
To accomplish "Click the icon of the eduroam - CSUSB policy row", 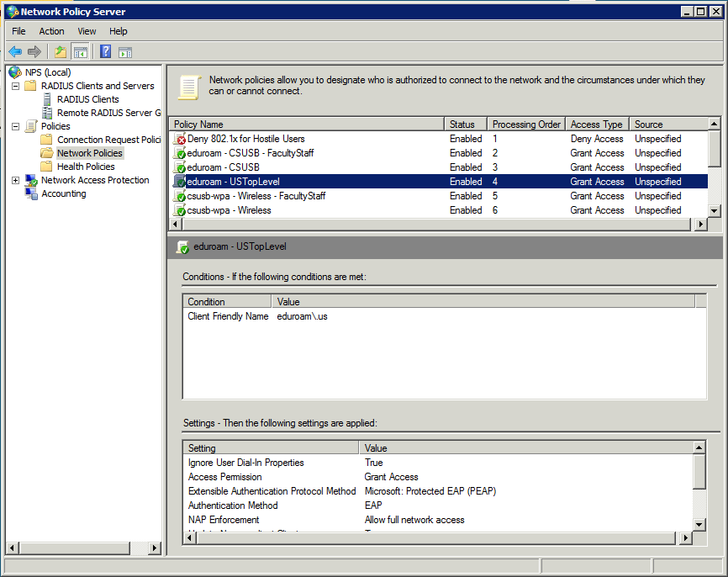I will pos(179,167).
